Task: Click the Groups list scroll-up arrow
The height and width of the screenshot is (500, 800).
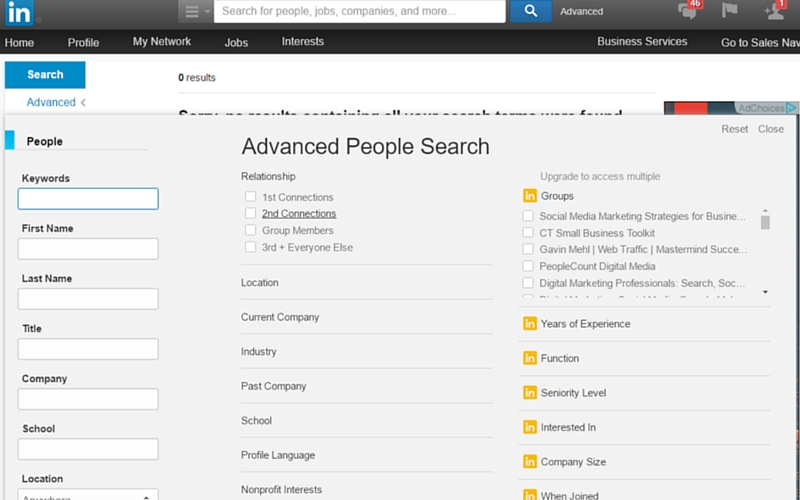Action: tap(765, 210)
